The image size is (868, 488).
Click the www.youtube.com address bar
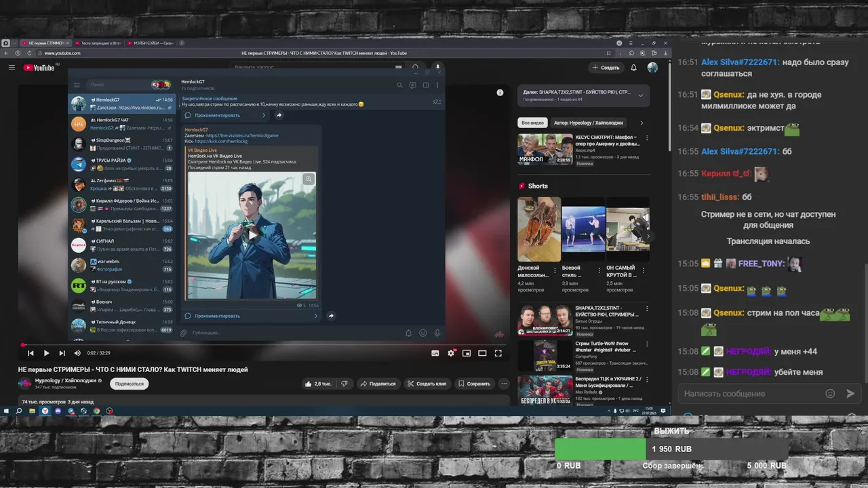pyautogui.click(x=62, y=53)
